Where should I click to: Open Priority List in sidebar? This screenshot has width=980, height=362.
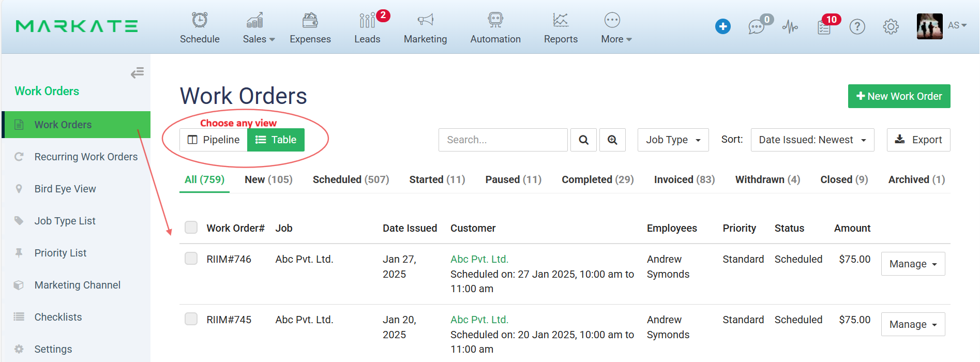coord(61,253)
